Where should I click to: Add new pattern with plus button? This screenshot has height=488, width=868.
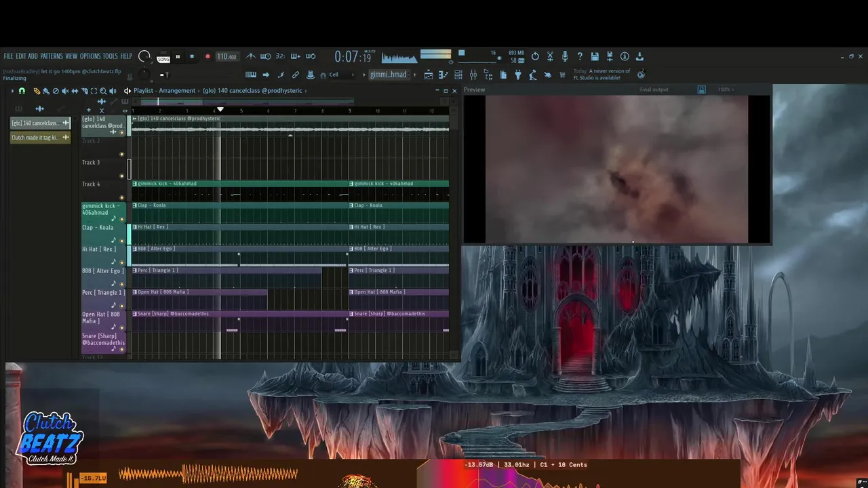click(x=414, y=75)
